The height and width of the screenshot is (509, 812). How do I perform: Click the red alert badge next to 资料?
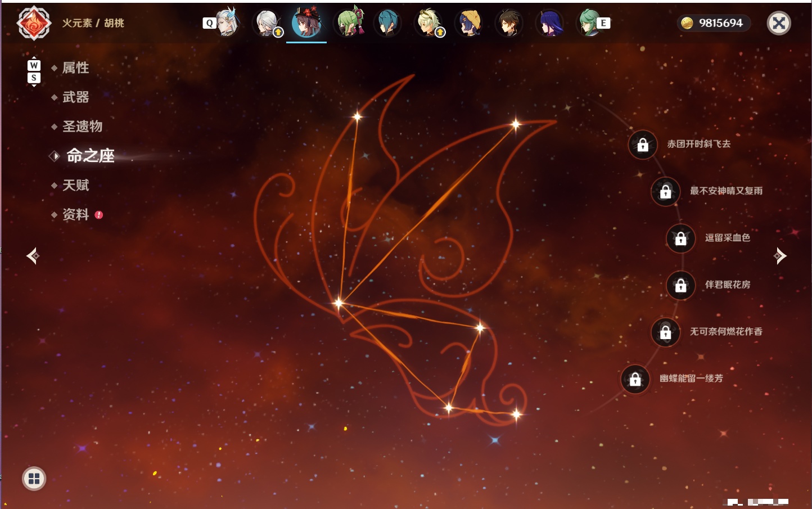pos(99,215)
